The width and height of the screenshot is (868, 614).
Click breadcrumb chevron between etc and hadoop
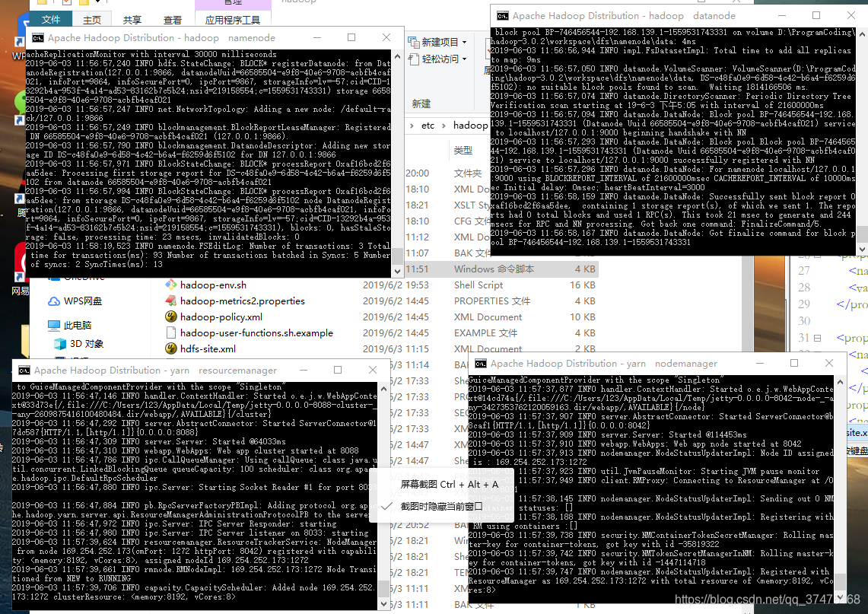tap(444, 126)
